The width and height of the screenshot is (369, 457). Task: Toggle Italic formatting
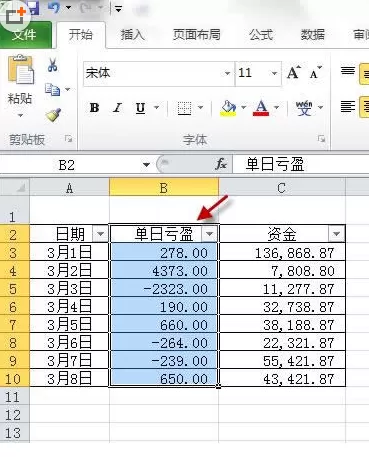click(x=117, y=108)
